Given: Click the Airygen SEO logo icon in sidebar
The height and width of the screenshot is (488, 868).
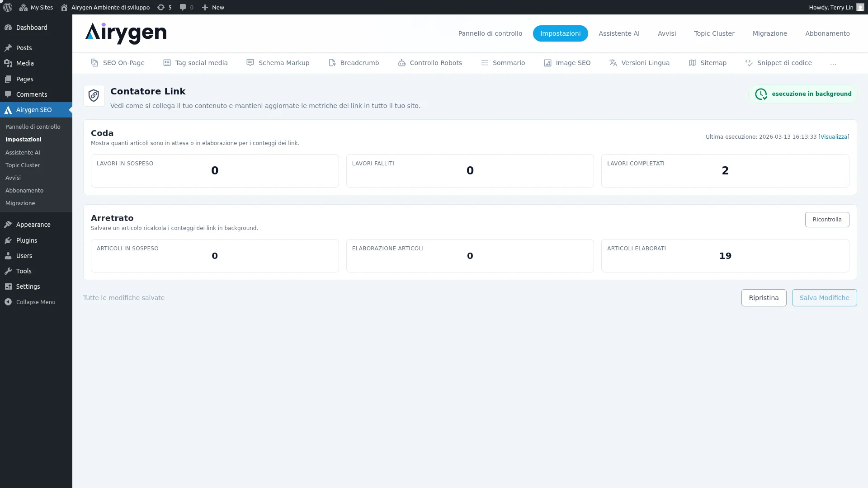Looking at the screenshot, I should click(x=8, y=110).
